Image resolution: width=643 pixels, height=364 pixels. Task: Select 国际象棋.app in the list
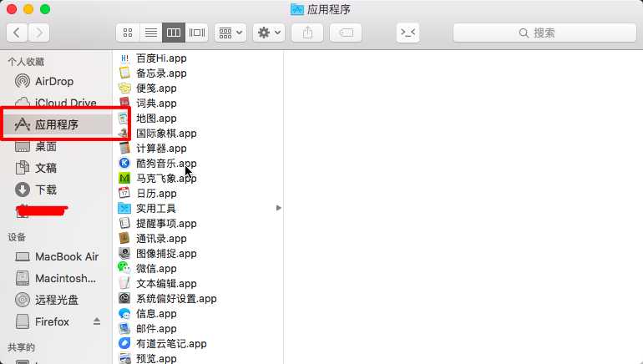click(x=166, y=134)
